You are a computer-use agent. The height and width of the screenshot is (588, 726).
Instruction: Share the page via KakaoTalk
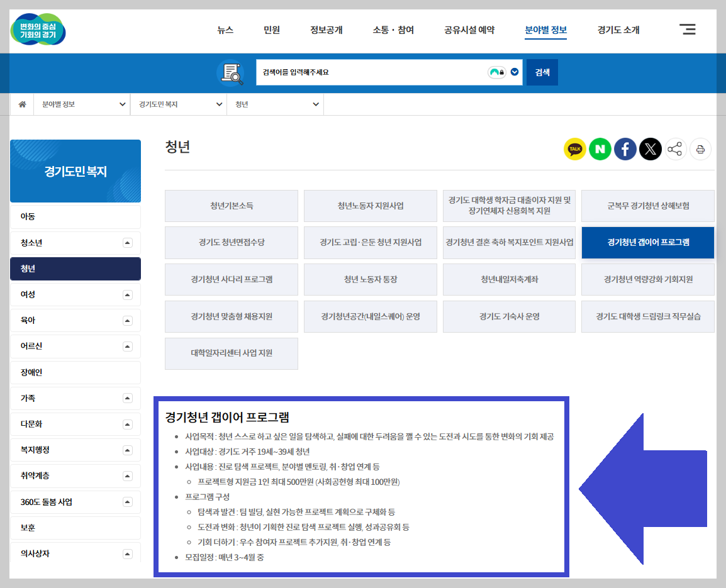(574, 149)
